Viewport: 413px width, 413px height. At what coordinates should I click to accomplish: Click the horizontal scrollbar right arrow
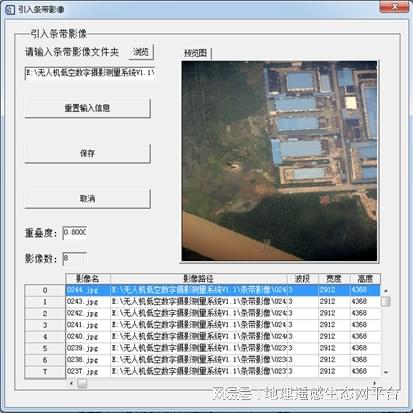(375, 383)
